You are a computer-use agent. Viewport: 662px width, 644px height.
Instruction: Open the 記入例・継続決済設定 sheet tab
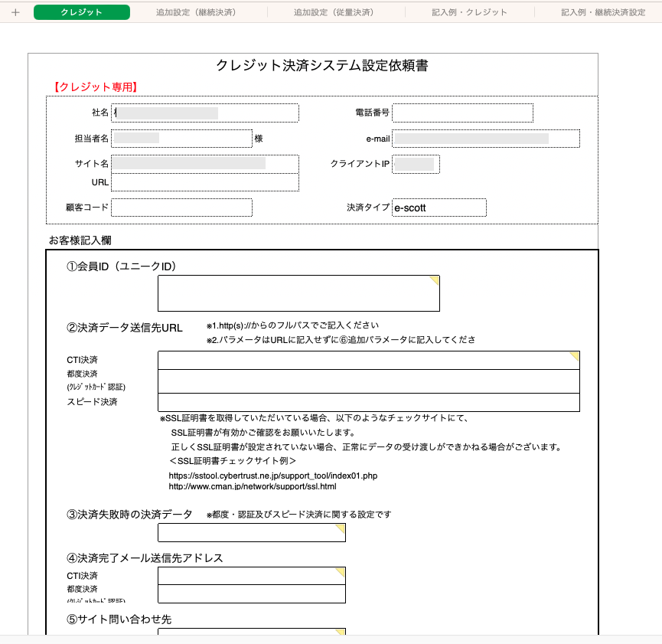click(x=603, y=12)
